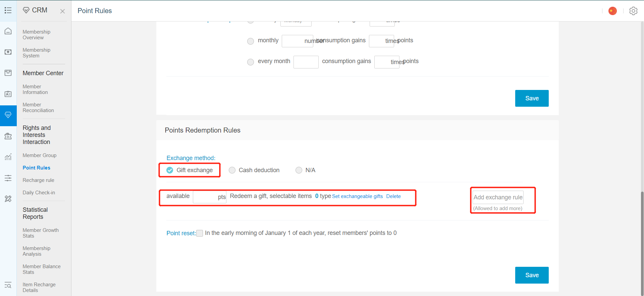Open the payment card icon in left rail
The height and width of the screenshot is (296, 644).
(8, 52)
